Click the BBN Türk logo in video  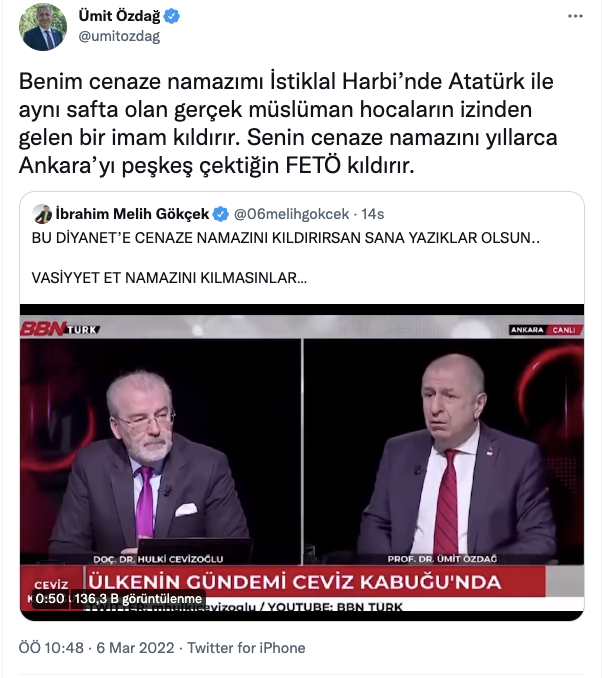60,329
